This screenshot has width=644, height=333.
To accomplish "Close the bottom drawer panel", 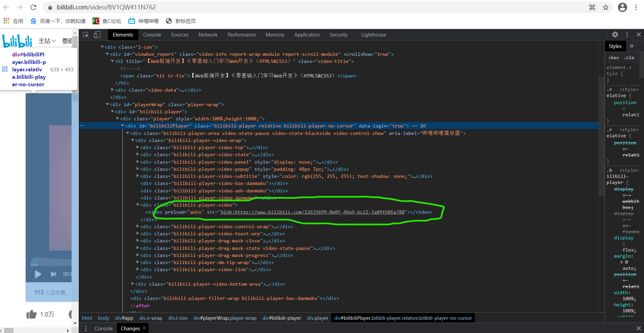I will coord(639,328).
